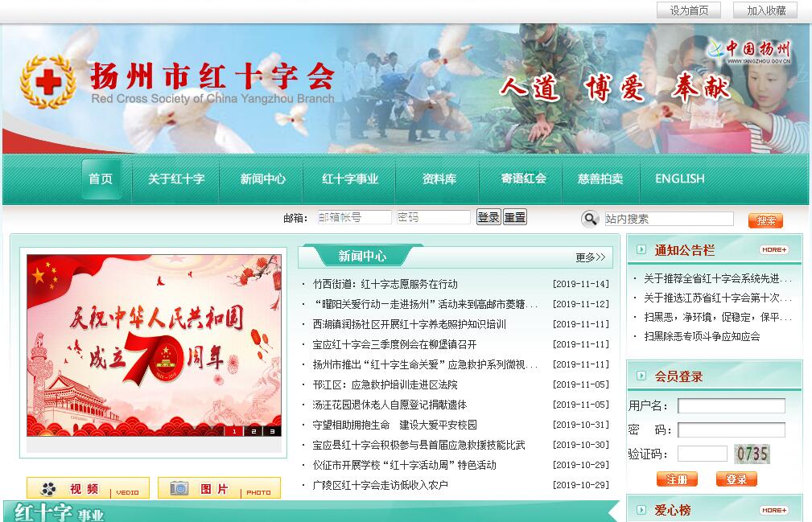This screenshot has width=812, height=522.
Task: Open the 关于红十字 navigation menu
Action: click(x=176, y=179)
